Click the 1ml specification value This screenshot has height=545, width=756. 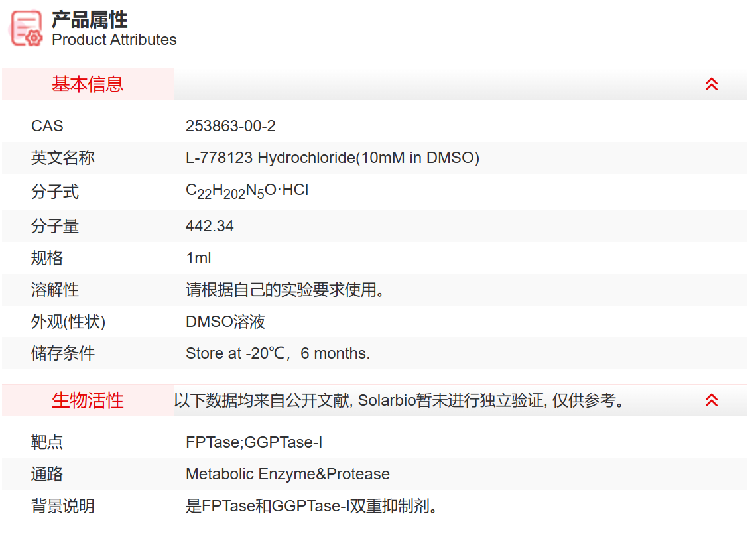[198, 258]
